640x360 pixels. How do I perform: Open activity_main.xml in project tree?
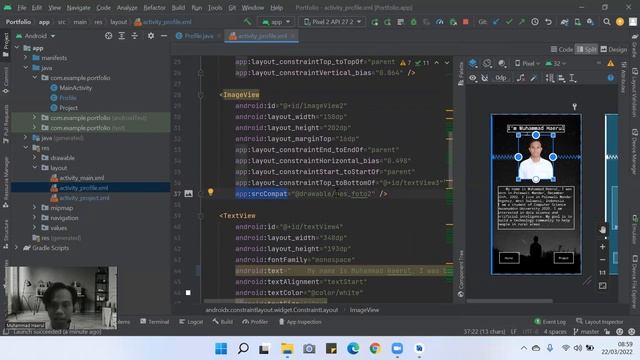pyautogui.click(x=82, y=178)
